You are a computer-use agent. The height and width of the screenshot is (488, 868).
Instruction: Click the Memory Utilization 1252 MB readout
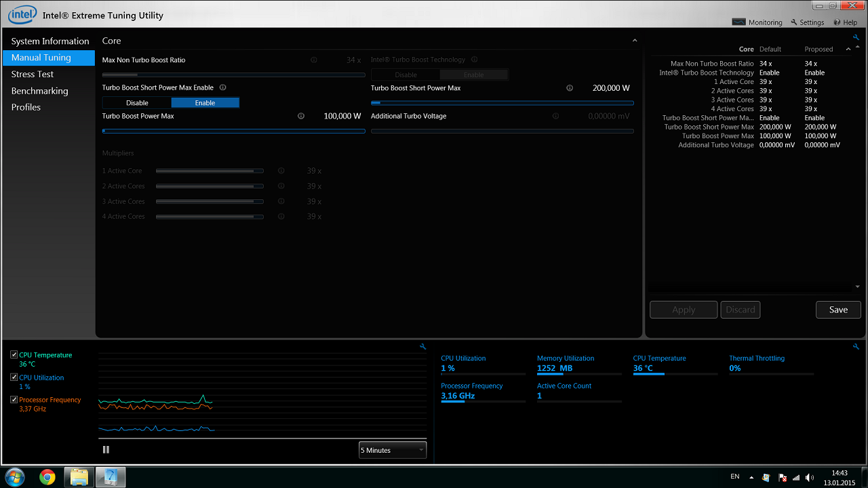click(x=579, y=364)
